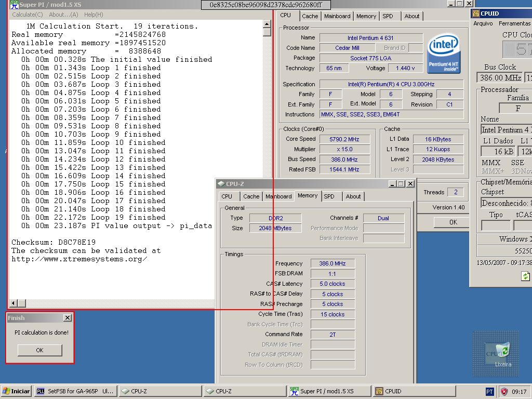This screenshot has height=399, width=532.
Task: Click the FSB:DRAM 1:1 field
Action: [332, 274]
